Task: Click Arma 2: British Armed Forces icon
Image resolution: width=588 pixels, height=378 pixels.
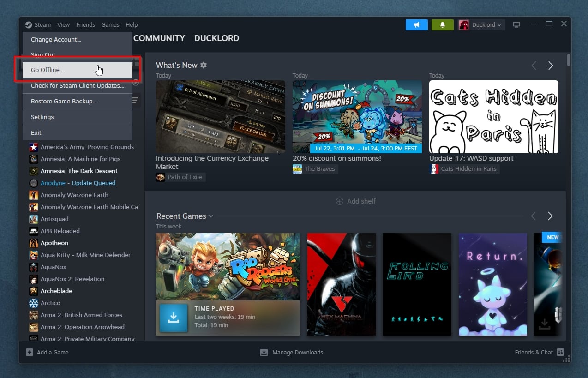Action: coord(34,315)
